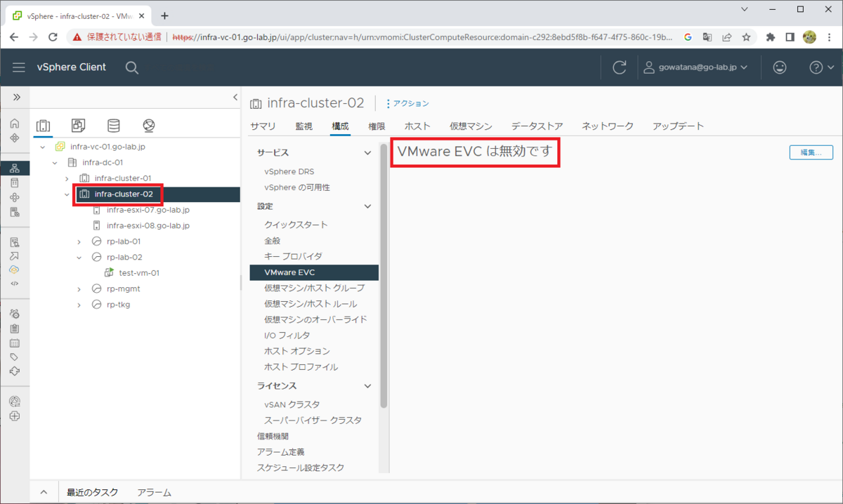
Task: Switch to the 権限 tab
Action: point(377,126)
